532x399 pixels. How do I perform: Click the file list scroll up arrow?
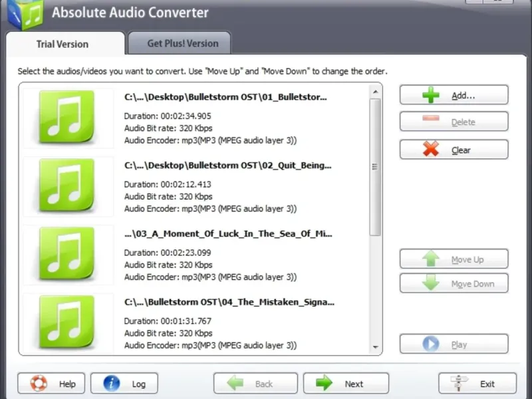375,92
